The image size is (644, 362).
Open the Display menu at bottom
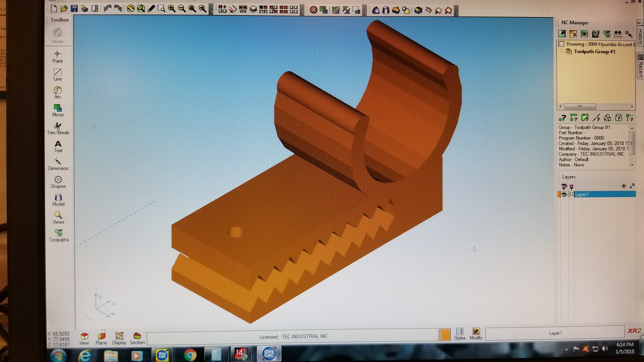(x=119, y=339)
